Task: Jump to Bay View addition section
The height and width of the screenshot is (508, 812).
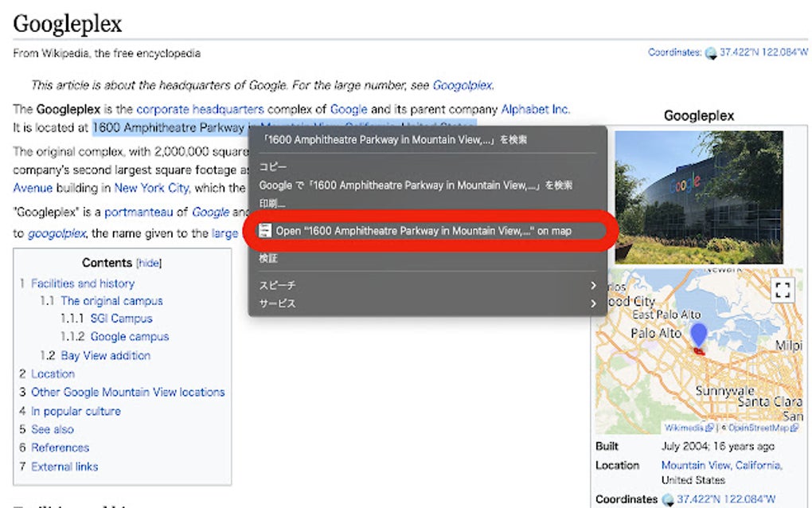Action: [x=106, y=355]
